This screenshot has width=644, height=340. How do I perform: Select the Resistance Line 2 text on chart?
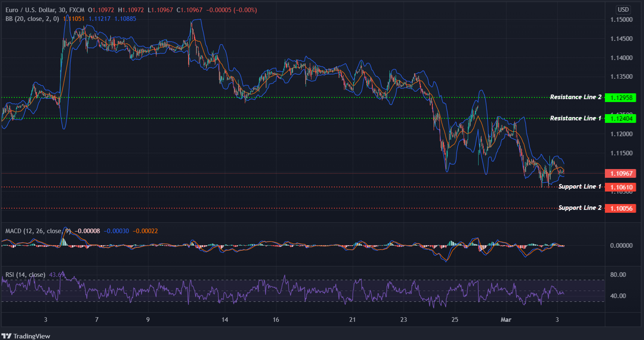(576, 97)
